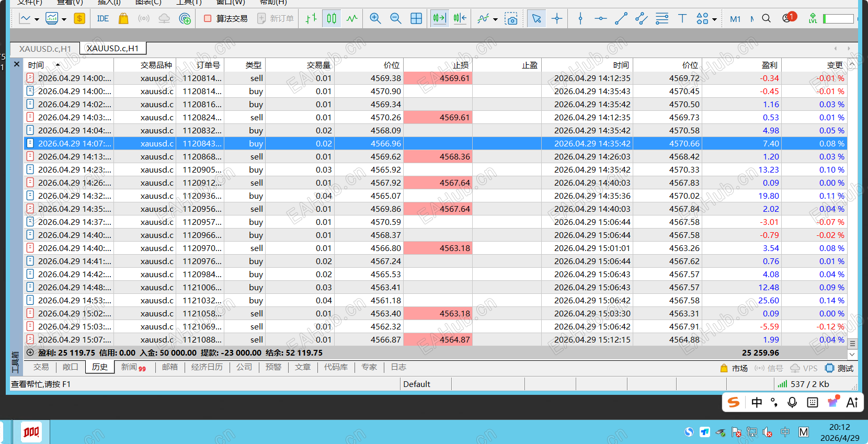
Task: Open the Market shopping bag icon
Action: 123,19
